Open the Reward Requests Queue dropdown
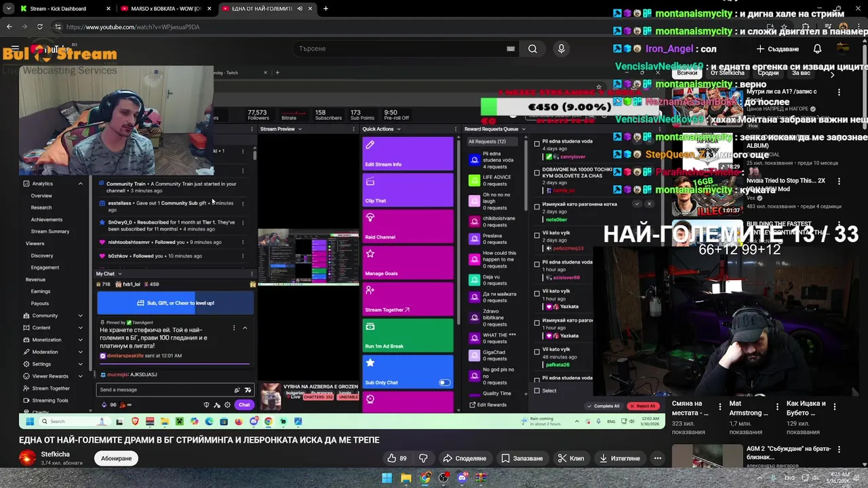Image resolution: width=868 pixels, height=488 pixels. pos(524,129)
